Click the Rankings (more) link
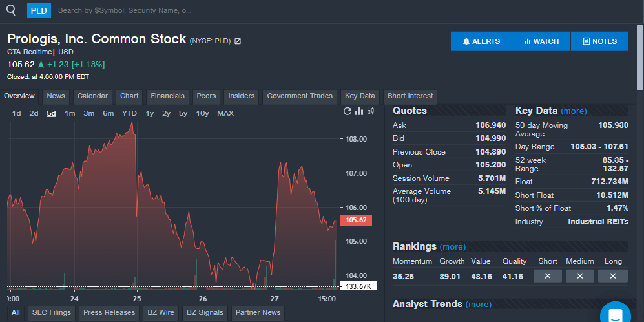This screenshot has width=644, height=322. pos(453,247)
